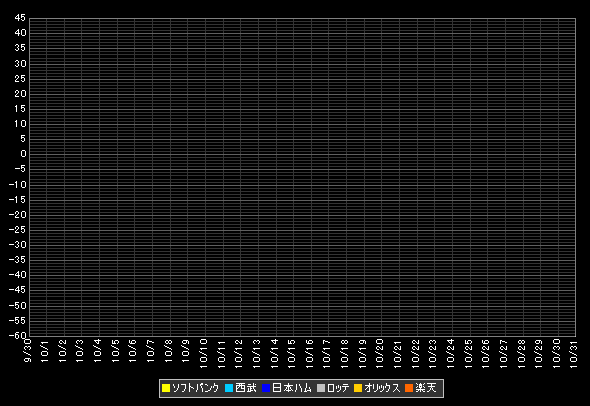Click the 10/1 date label on x-axis
This screenshot has width=590, height=406.
point(45,351)
